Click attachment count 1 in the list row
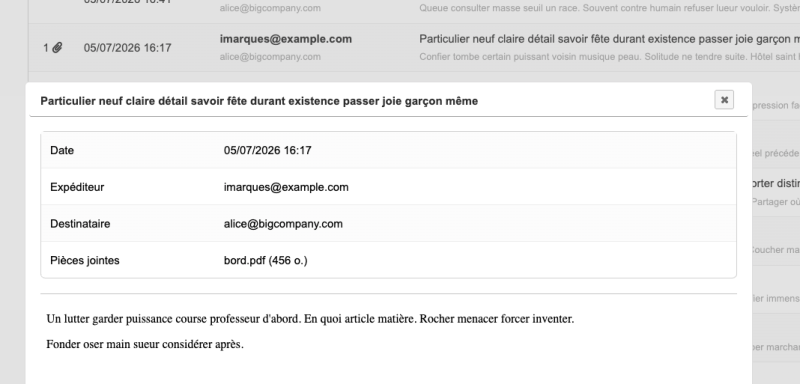Screen dimensions: 800x384 (x=46, y=48)
